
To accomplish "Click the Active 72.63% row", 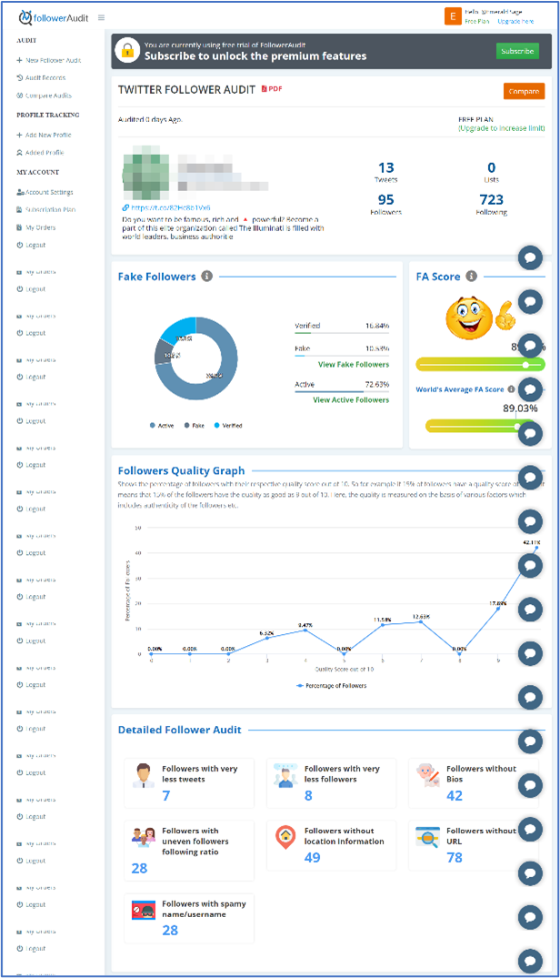I will click(x=342, y=384).
